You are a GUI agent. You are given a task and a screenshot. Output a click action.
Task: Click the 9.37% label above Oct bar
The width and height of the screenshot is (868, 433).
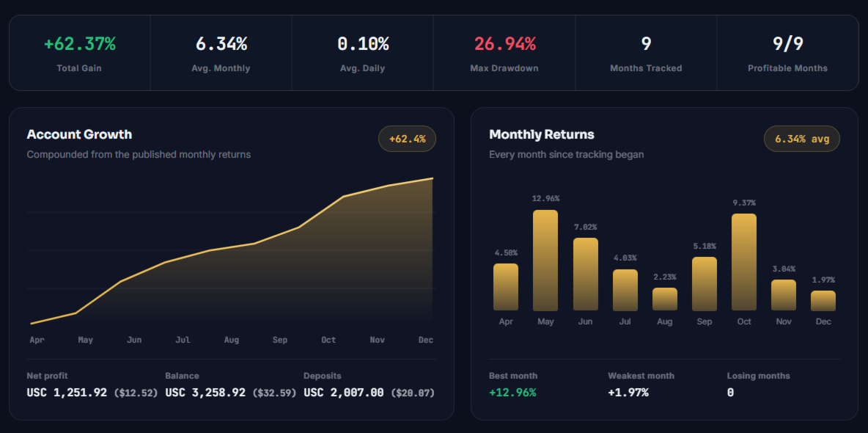pos(744,203)
